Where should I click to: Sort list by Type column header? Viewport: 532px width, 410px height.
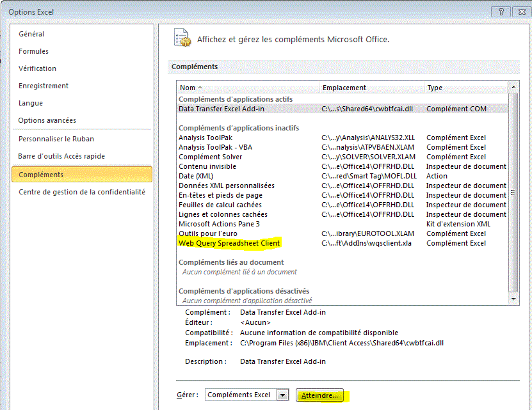tap(466, 88)
